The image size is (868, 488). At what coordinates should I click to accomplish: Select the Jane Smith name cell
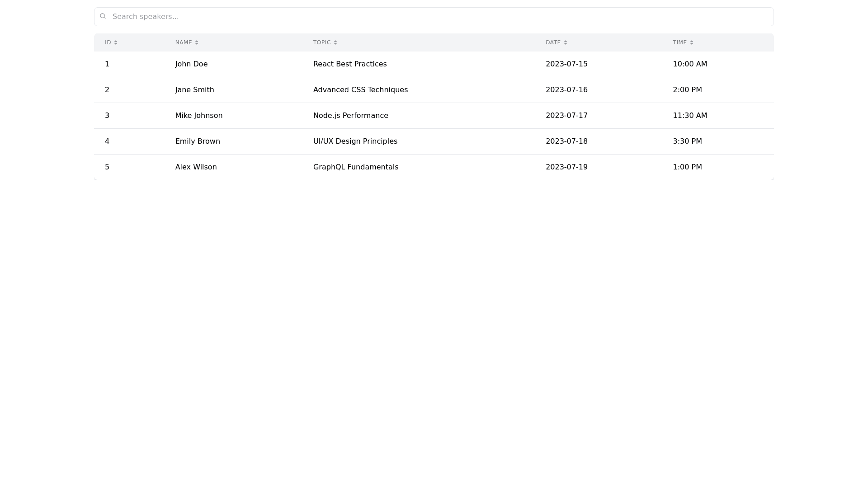(x=194, y=90)
